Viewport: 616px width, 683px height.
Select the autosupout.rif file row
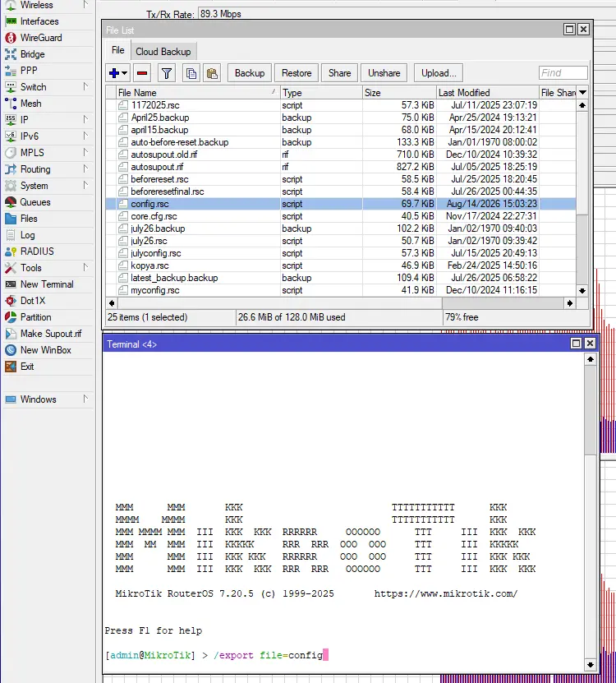341,167
